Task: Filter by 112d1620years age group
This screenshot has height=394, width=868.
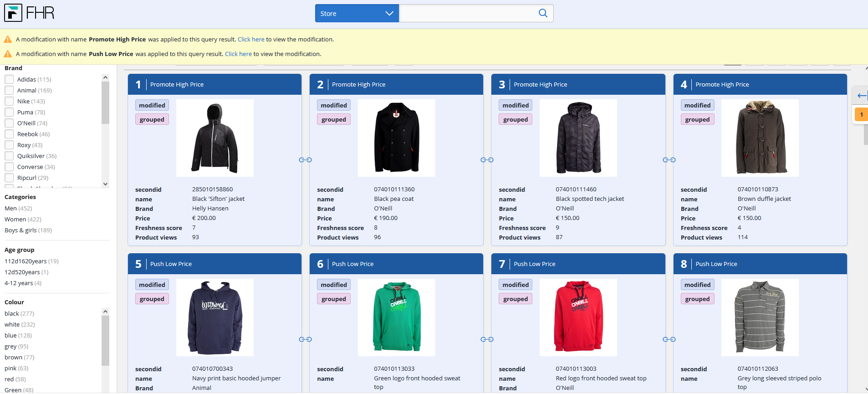Action: click(31, 261)
